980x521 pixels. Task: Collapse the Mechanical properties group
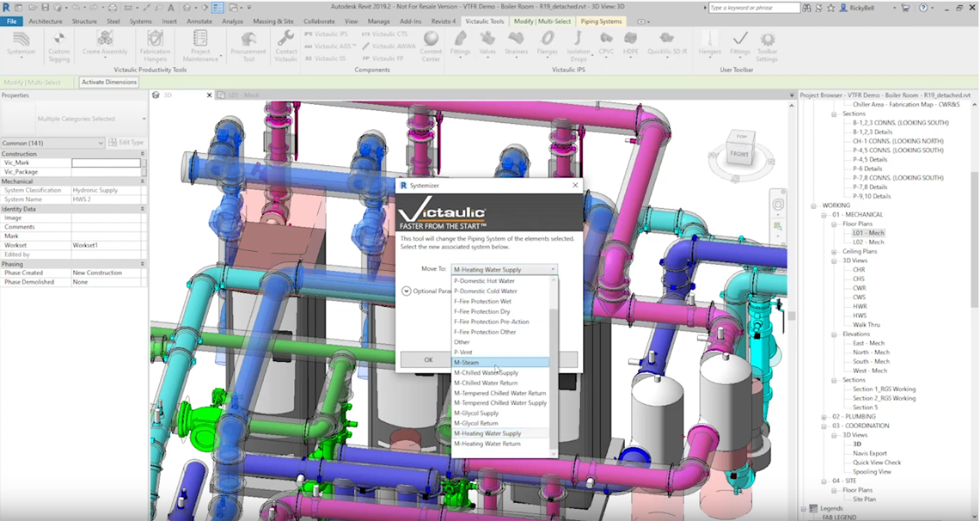coord(143,181)
